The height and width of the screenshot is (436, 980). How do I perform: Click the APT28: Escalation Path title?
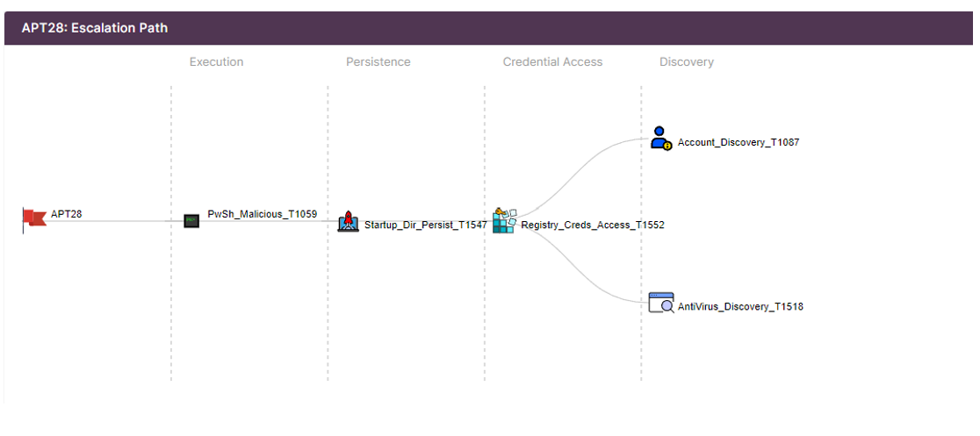click(x=95, y=28)
